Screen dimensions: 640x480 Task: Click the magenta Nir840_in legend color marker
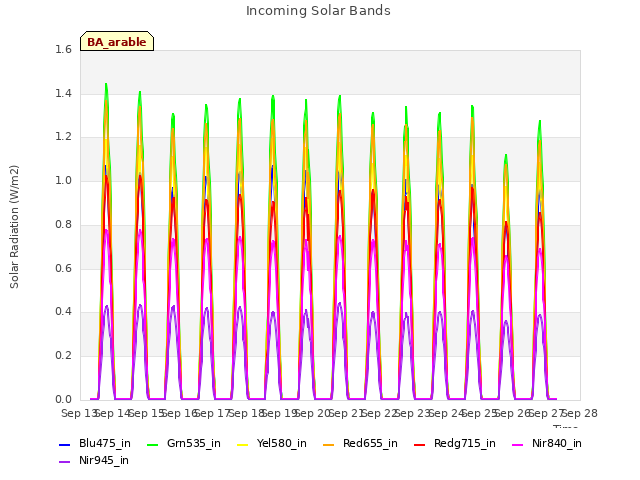518,444
